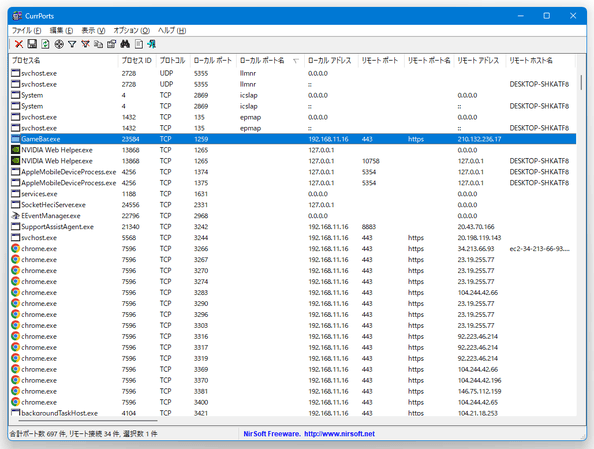Click the funnel filter icon
Viewport: 594px width, 449px height.
click(72, 44)
